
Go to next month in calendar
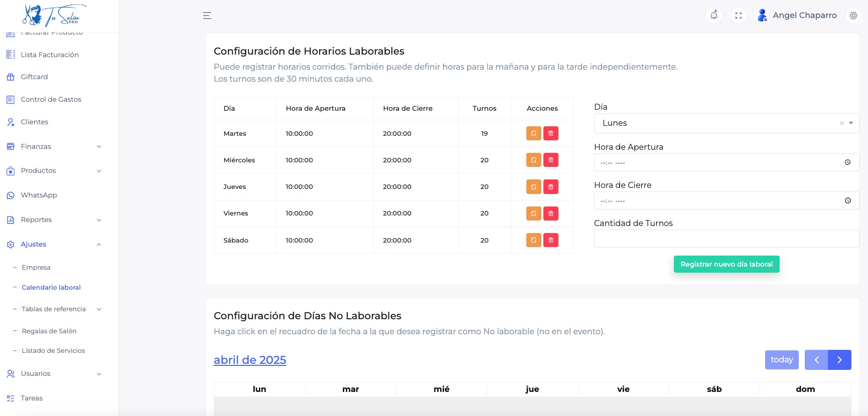point(839,360)
